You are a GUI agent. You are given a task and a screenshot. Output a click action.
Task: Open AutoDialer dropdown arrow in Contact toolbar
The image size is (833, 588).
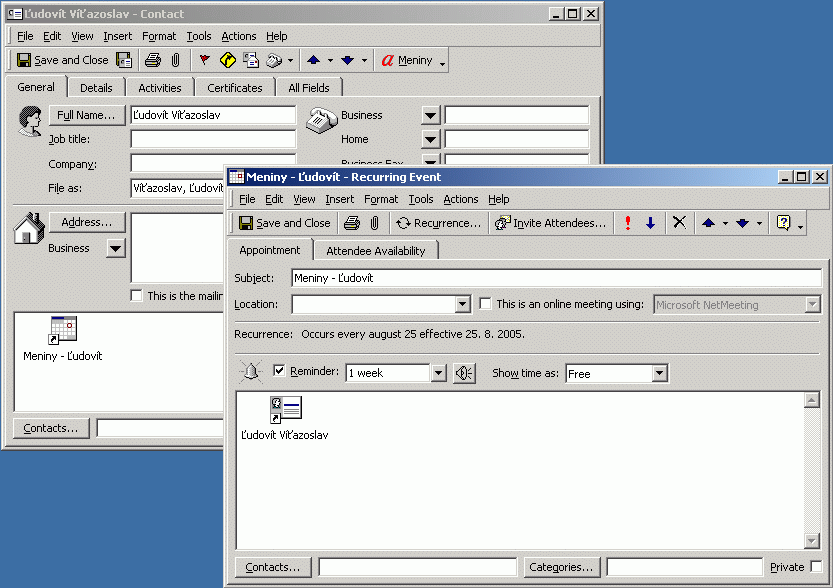click(x=290, y=61)
